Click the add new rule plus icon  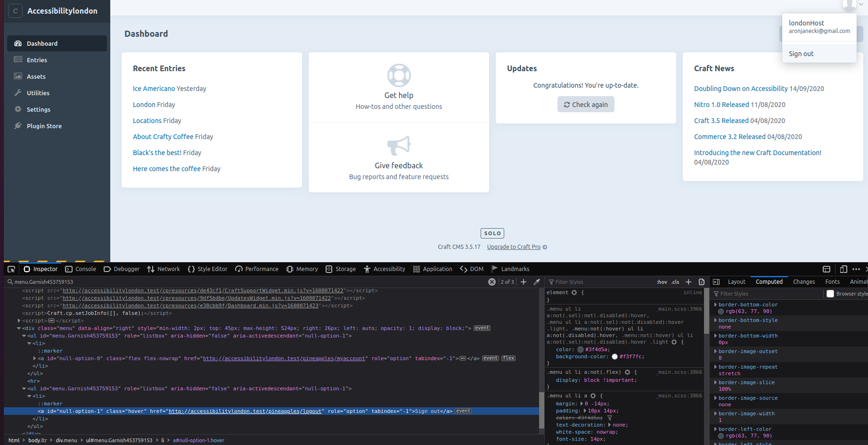688,282
